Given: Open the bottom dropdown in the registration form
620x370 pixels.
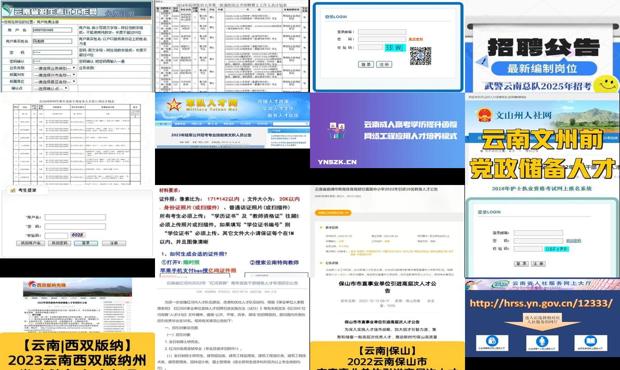Looking at the screenshot, I should pos(51,88).
